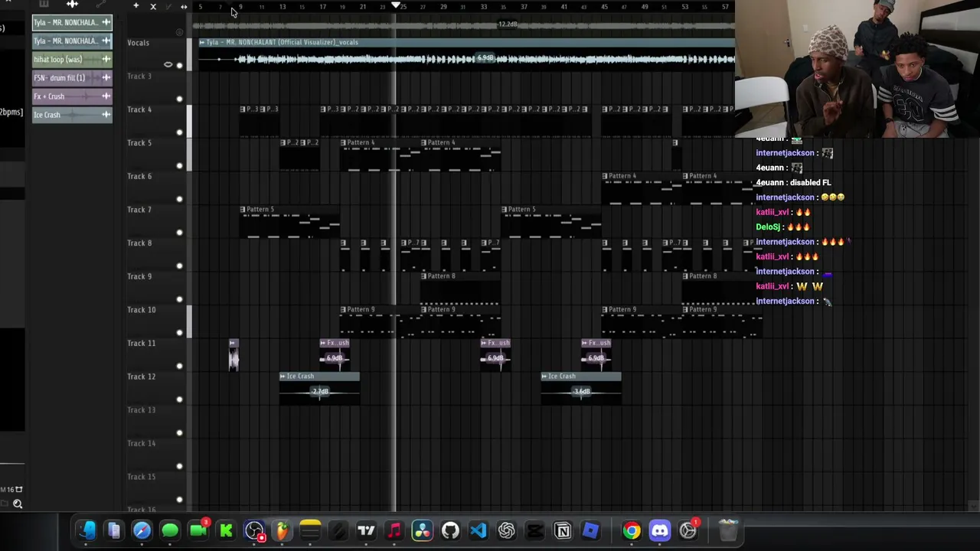Image resolution: width=980 pixels, height=551 pixels.
Task: Click the magnifier icon at bottom left
Action: pos(17,504)
